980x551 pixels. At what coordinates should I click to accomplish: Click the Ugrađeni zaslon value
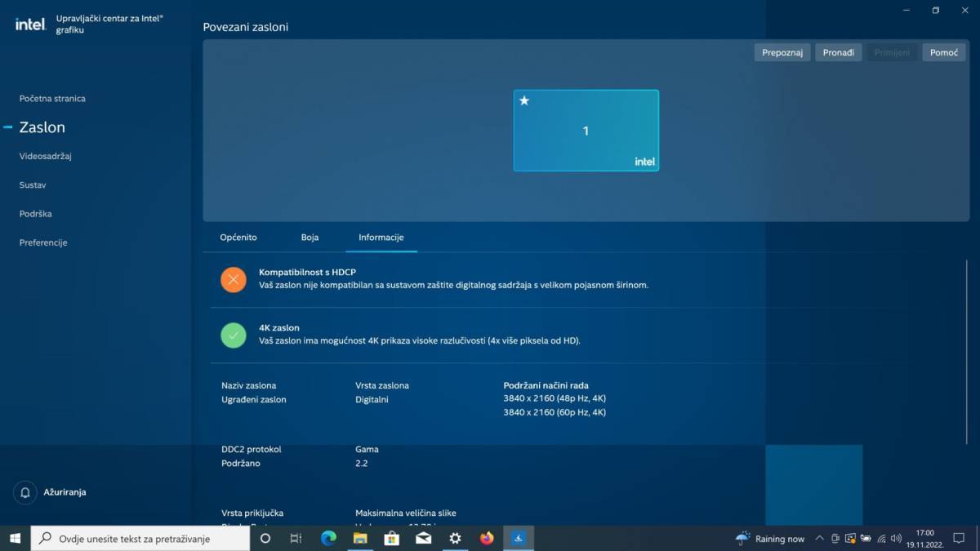pyautogui.click(x=254, y=399)
